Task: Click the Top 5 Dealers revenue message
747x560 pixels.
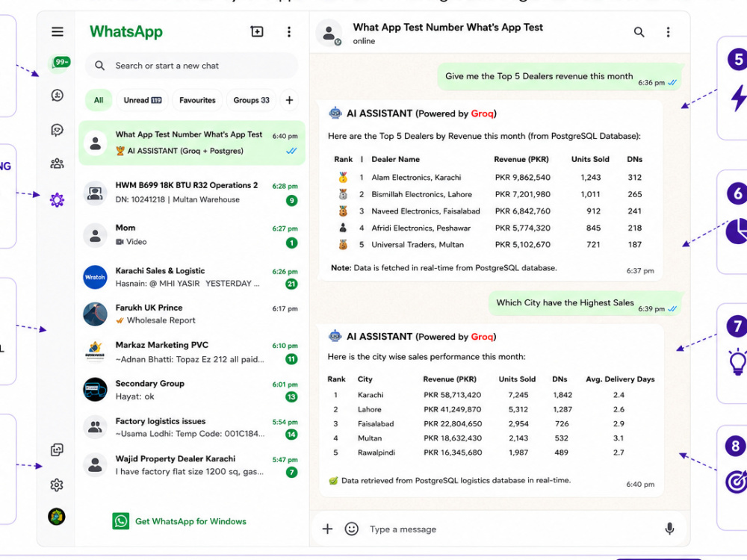Action: [560, 77]
